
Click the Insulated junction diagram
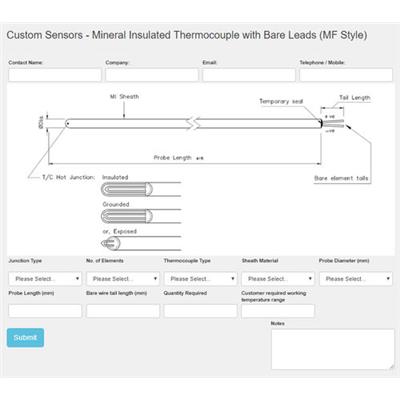[141, 189]
